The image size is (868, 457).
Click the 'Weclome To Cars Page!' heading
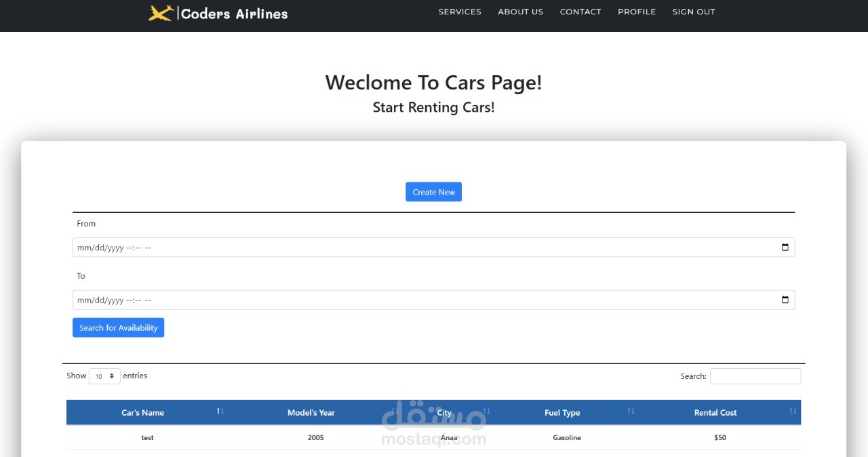coord(434,83)
